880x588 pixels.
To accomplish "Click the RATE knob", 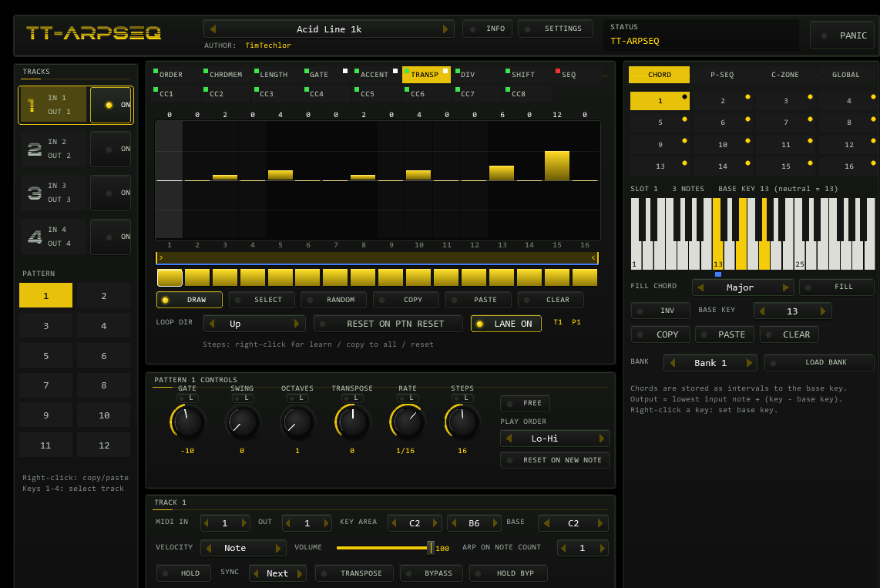I will pyautogui.click(x=408, y=422).
